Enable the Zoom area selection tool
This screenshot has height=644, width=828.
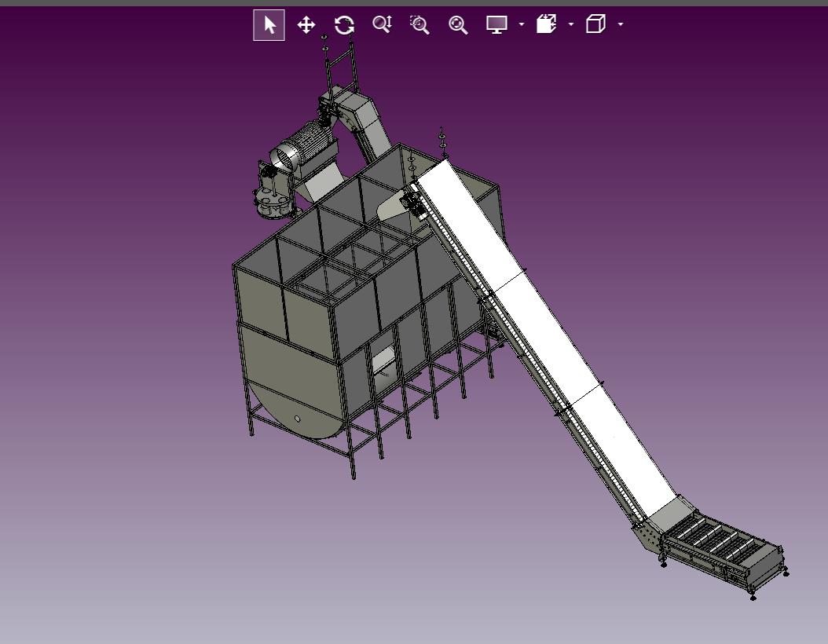point(419,25)
